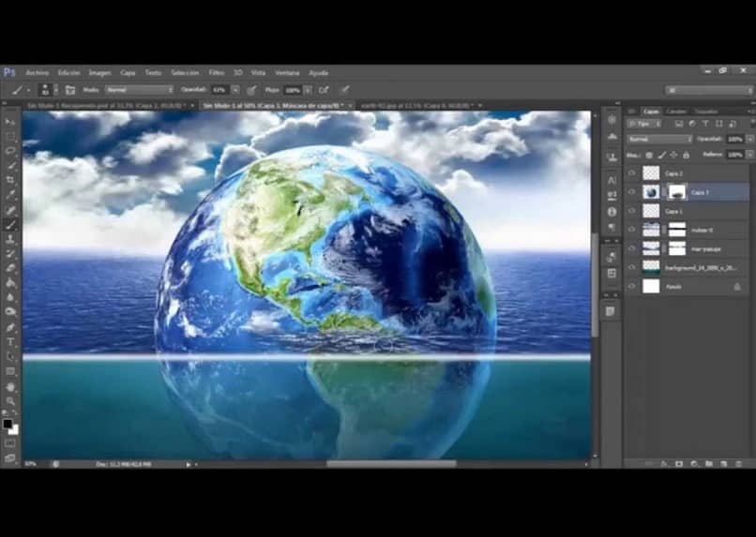Switch to Sin título-1 Recuperado.psd tab
The width and height of the screenshot is (756, 537).
107,105
